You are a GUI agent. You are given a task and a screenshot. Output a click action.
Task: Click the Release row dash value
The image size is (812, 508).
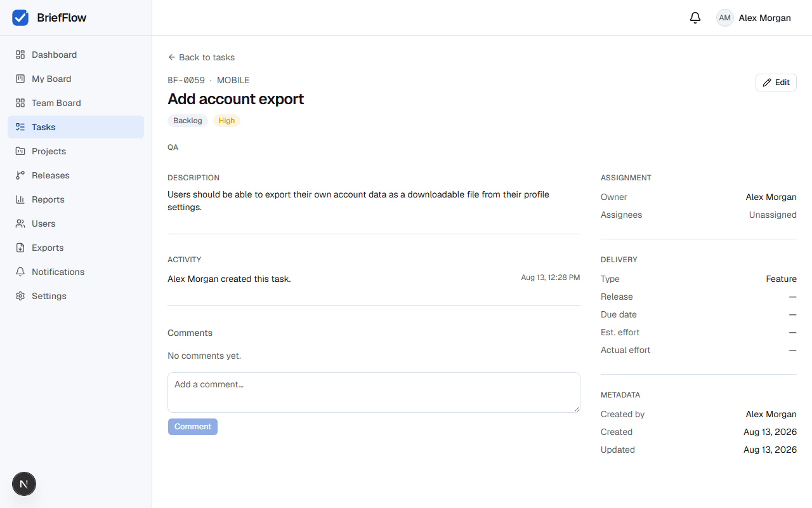pos(793,297)
